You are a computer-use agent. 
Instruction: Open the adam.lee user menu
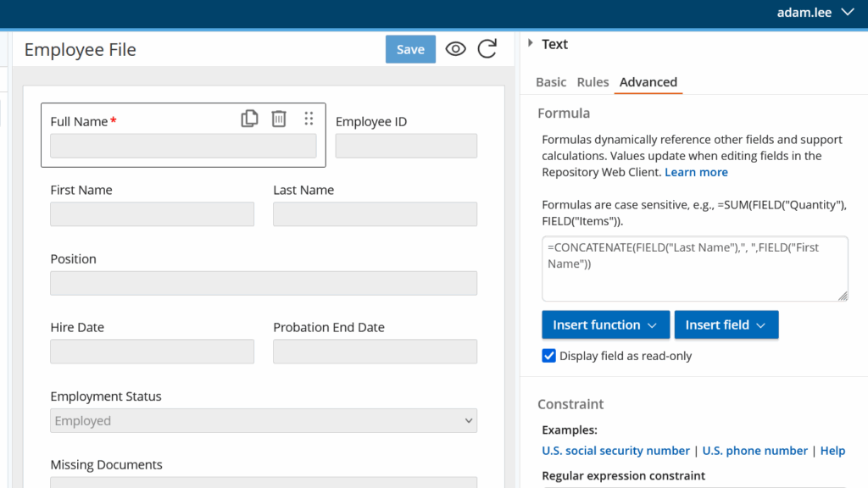coord(815,13)
